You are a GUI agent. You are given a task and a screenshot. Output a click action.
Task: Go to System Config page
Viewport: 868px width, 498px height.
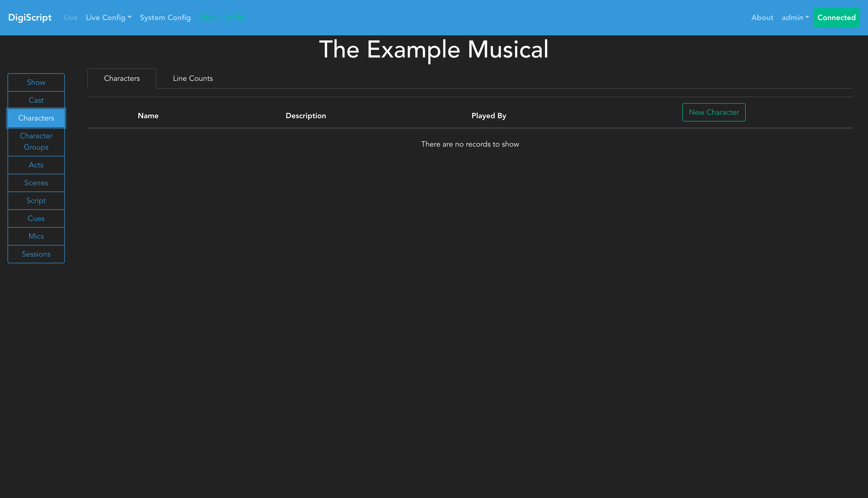(x=165, y=17)
